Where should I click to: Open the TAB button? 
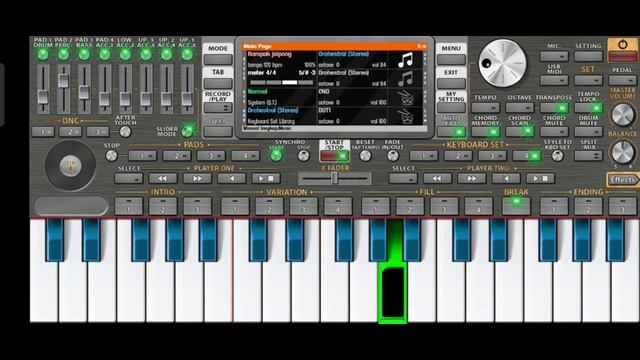coord(218,83)
